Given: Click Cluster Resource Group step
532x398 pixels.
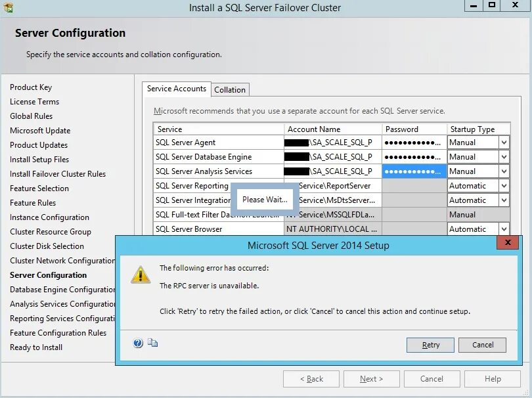Looking at the screenshot, I should click(x=51, y=232).
